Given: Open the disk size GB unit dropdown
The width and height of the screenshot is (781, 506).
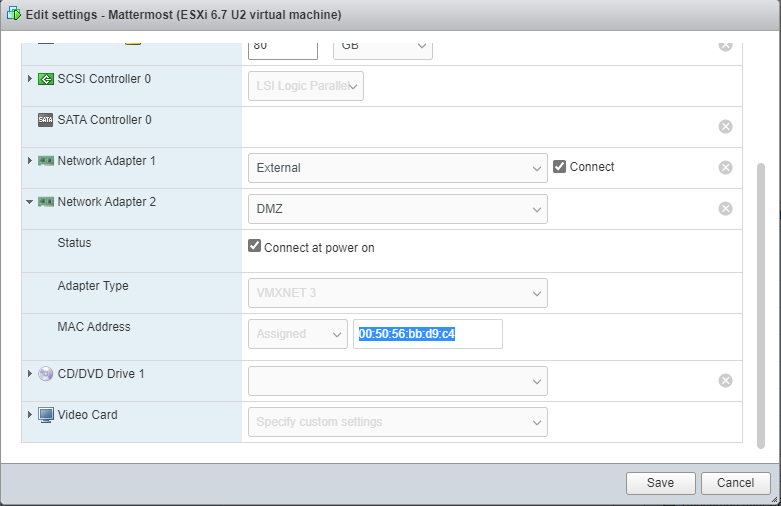Looking at the screenshot, I should click(x=382, y=46).
